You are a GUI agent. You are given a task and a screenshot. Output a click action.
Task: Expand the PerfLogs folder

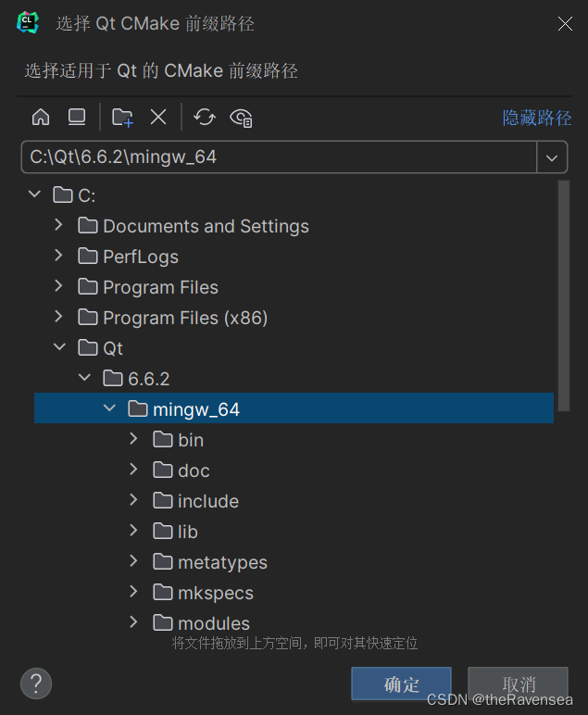click(x=58, y=256)
